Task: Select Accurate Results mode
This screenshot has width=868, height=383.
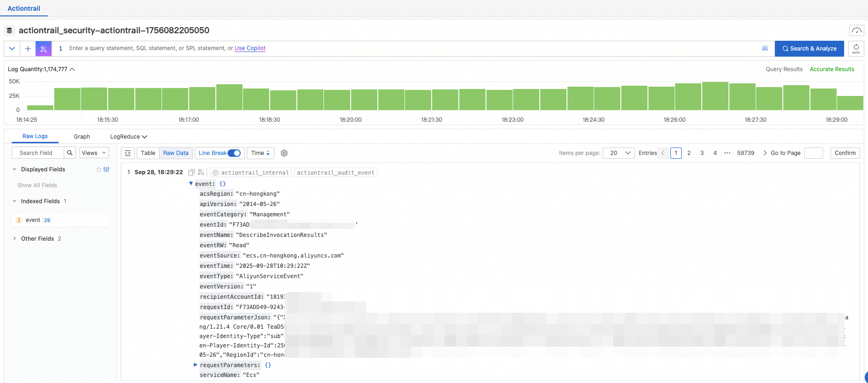Action: click(x=832, y=69)
